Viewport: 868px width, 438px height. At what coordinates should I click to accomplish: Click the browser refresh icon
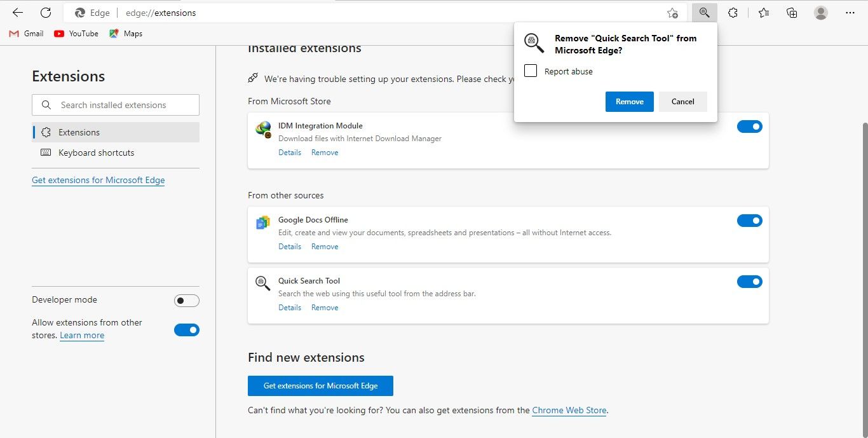(x=44, y=12)
